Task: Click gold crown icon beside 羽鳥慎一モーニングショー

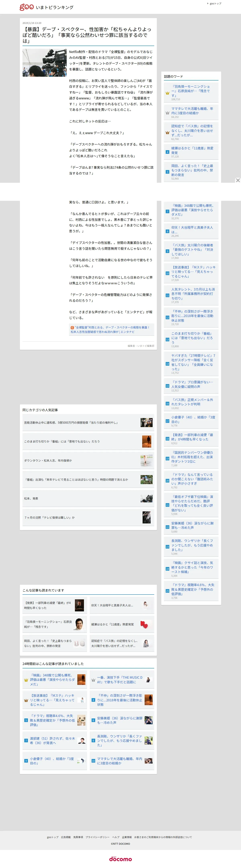Action: tap(167, 93)
